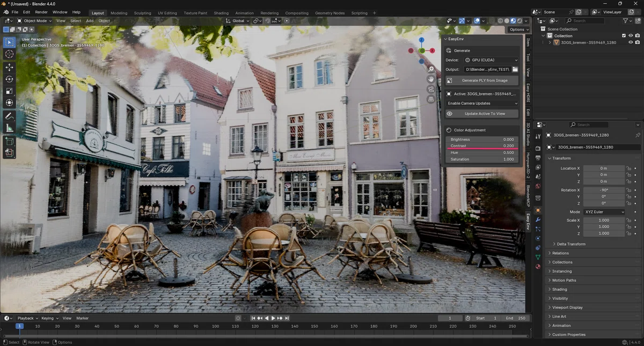Viewport: 644px width, 346px height.
Task: Open the Render properties tab icon
Action: 538,149
